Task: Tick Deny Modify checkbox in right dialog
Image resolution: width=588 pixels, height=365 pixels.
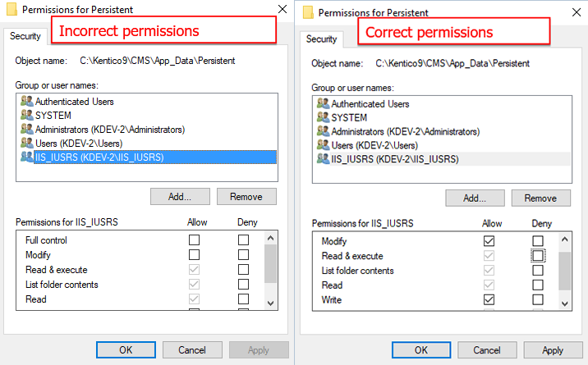Action: coord(538,240)
